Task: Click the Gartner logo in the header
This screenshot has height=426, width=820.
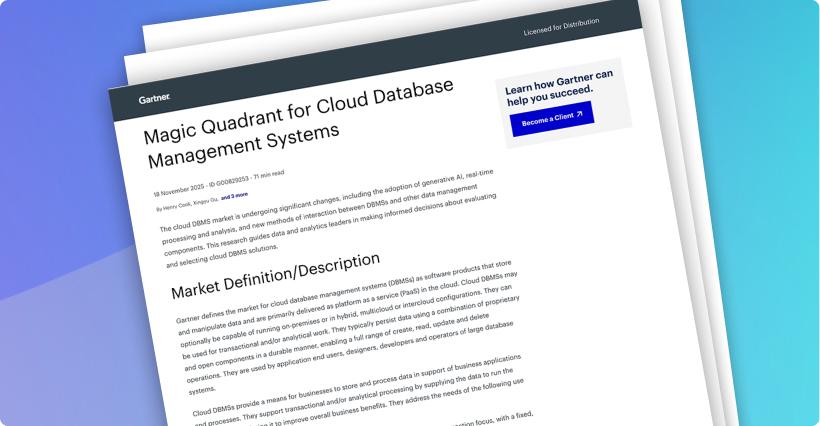Action: (154, 99)
